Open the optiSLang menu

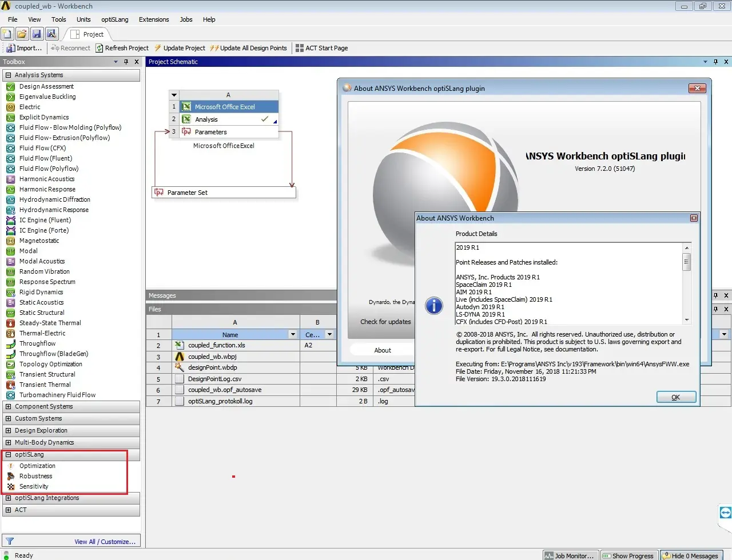(115, 19)
